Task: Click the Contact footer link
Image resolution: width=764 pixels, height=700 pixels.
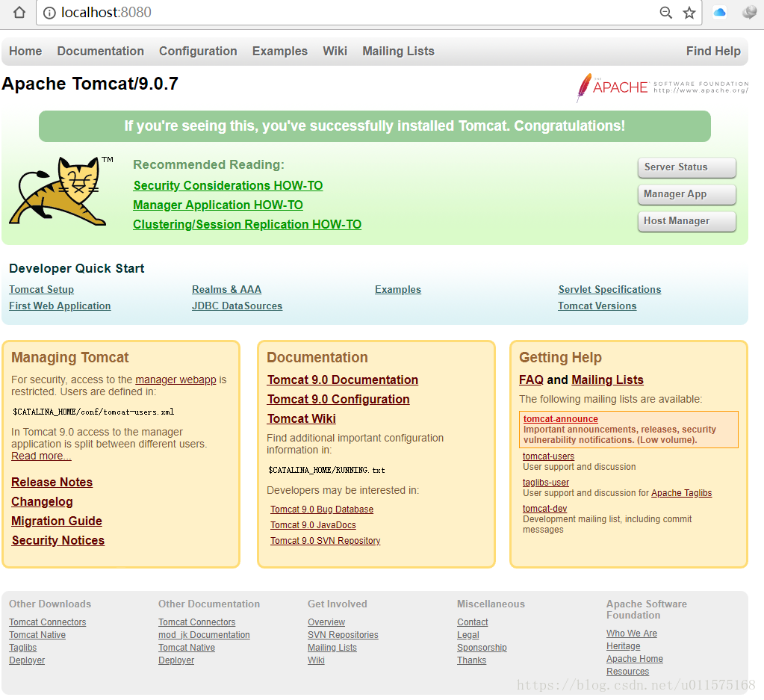Action: coord(472,622)
